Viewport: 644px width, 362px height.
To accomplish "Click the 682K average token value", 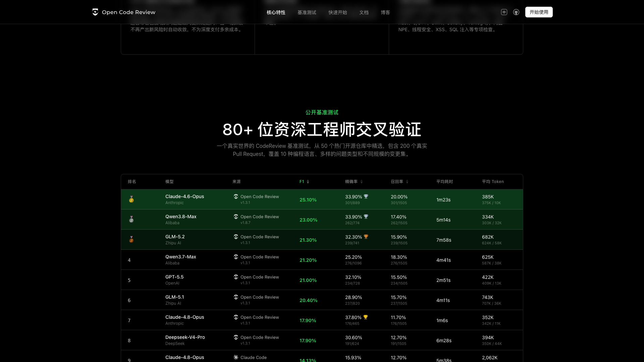I will click(488, 237).
